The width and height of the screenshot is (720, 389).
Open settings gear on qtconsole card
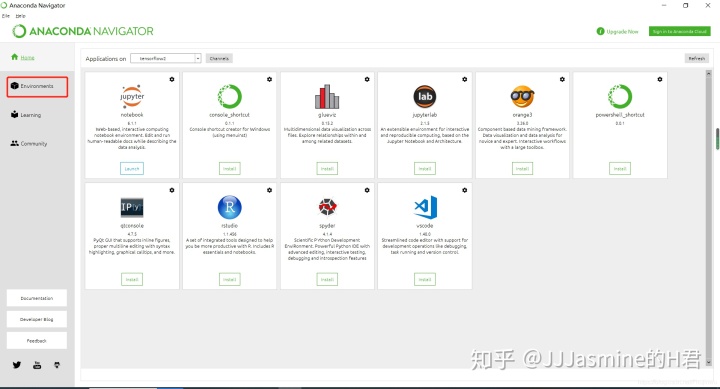click(x=172, y=190)
